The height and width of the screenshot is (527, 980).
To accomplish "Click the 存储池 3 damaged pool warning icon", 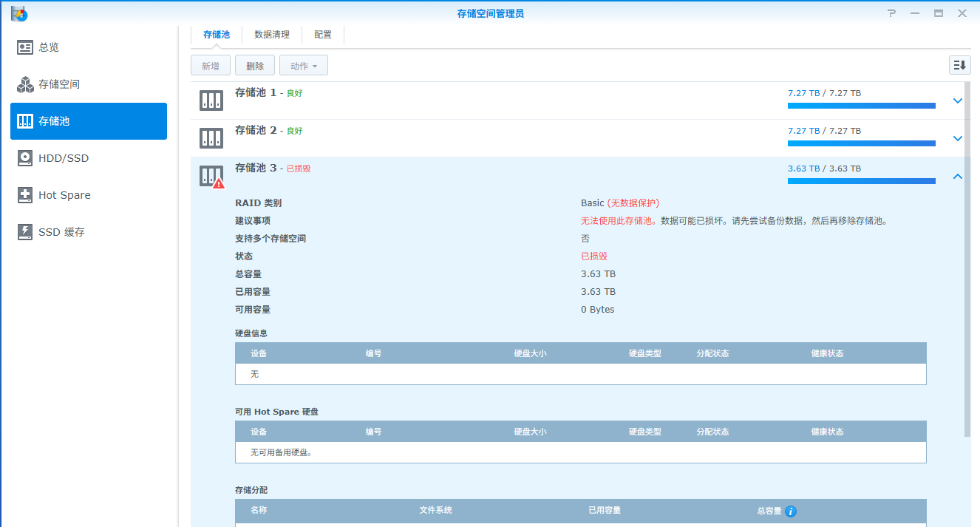I will pyautogui.click(x=218, y=183).
